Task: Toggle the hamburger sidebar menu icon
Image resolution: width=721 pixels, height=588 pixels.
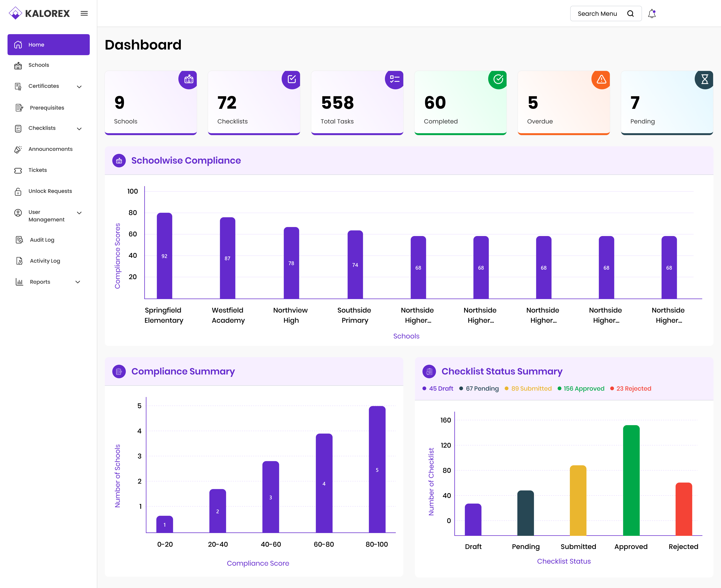Action: click(x=84, y=14)
